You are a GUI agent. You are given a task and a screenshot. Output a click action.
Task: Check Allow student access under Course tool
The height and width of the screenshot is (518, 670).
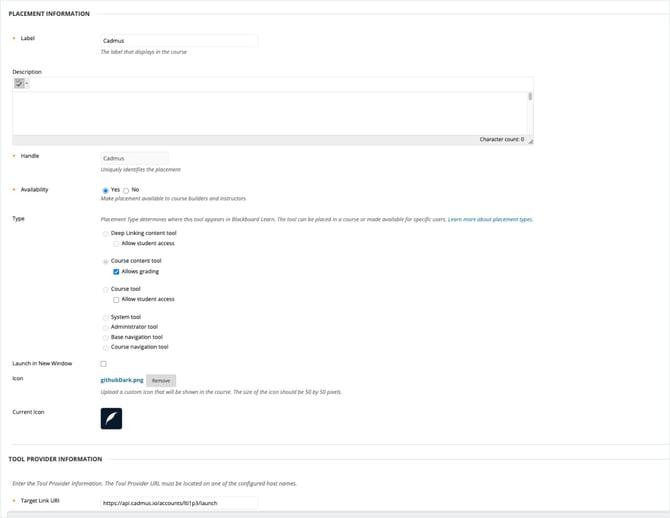[117, 299]
